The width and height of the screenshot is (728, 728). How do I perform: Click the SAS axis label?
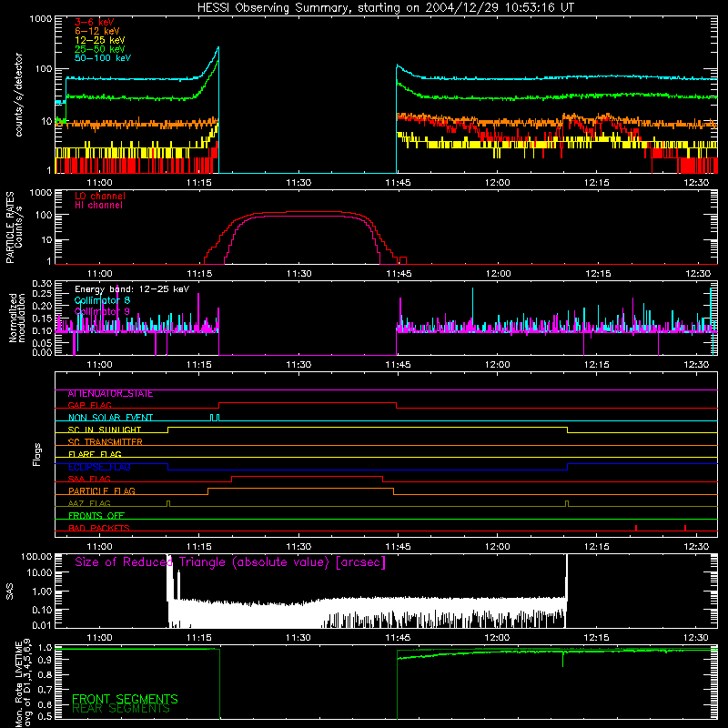[9, 591]
